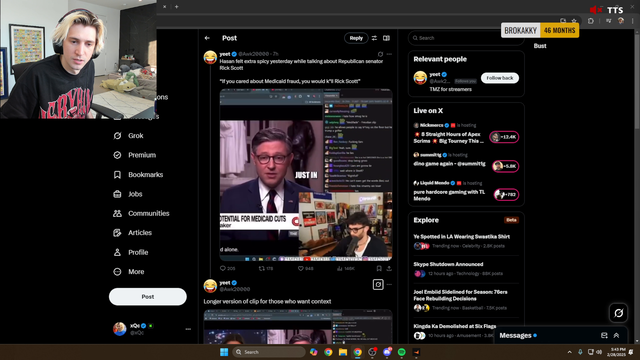
Task: Open yeet avatar in Relevant people
Action: [x=420, y=77]
